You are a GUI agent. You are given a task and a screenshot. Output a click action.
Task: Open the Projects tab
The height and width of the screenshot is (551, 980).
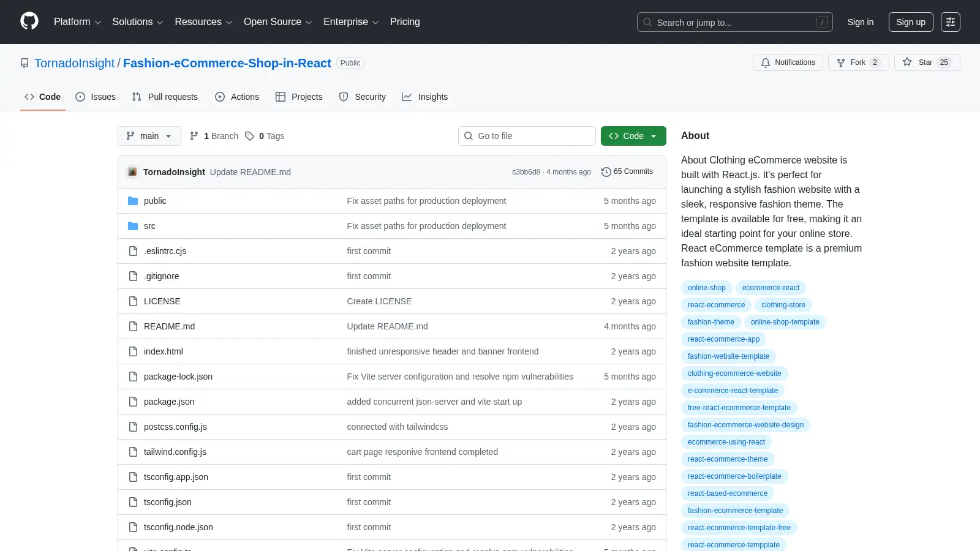(299, 97)
